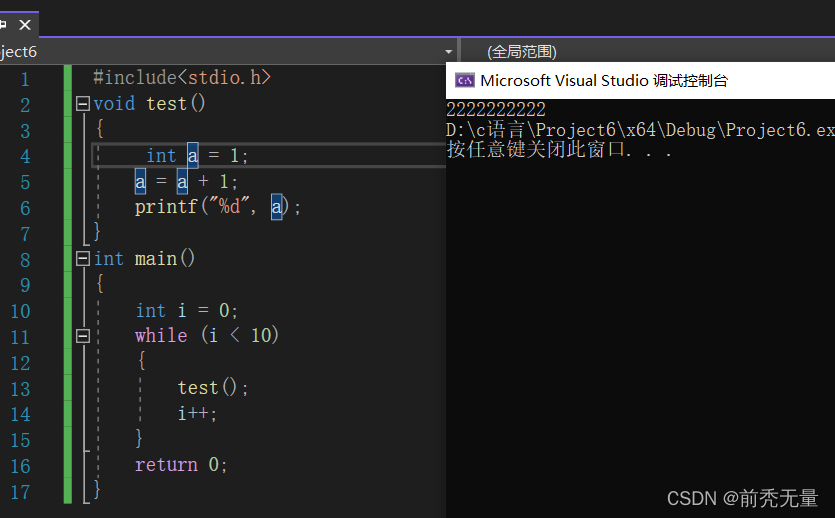Click the pin icon on the editor tab

[x=3, y=24]
